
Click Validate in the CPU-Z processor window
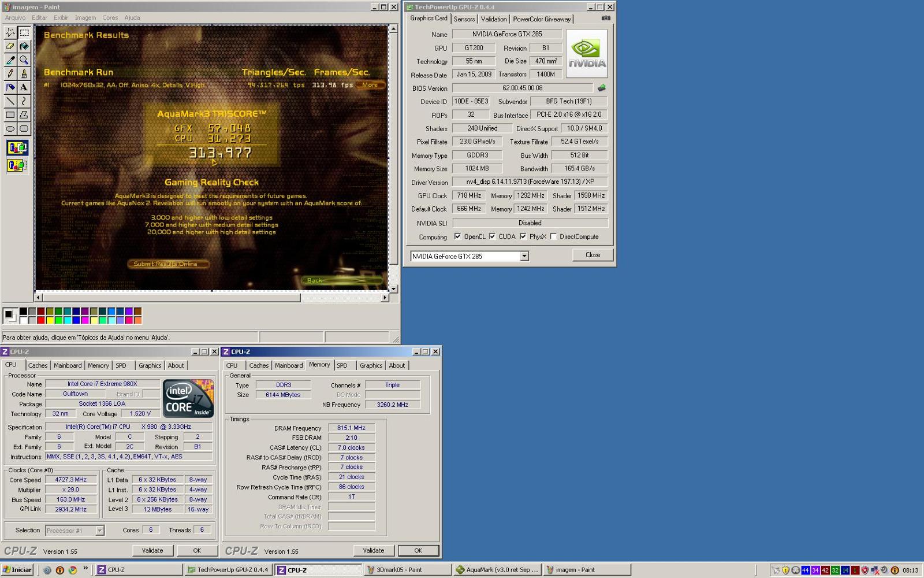point(152,551)
